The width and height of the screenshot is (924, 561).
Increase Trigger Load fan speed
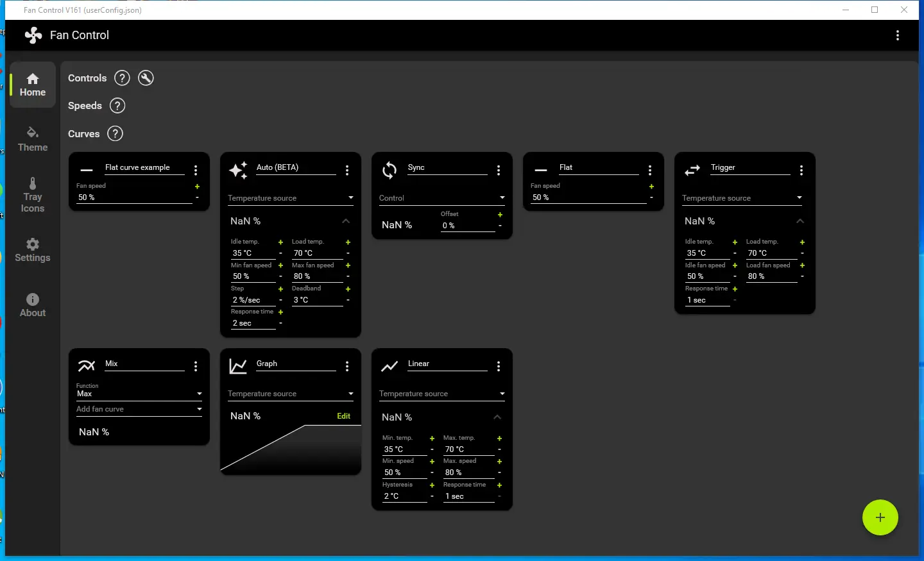pos(802,265)
